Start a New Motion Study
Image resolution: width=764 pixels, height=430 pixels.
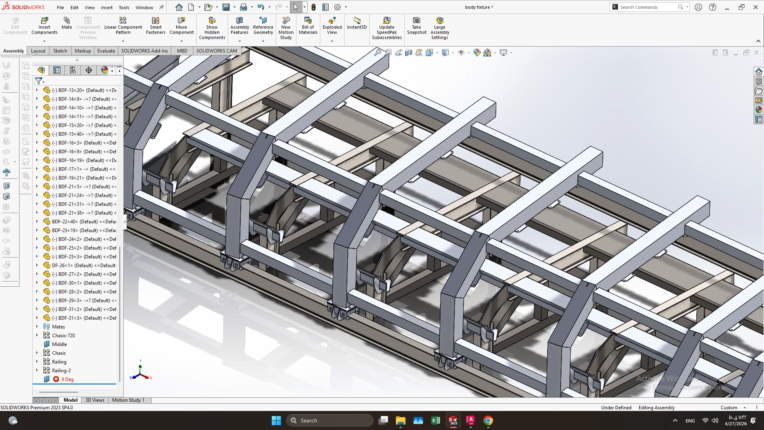tap(286, 28)
